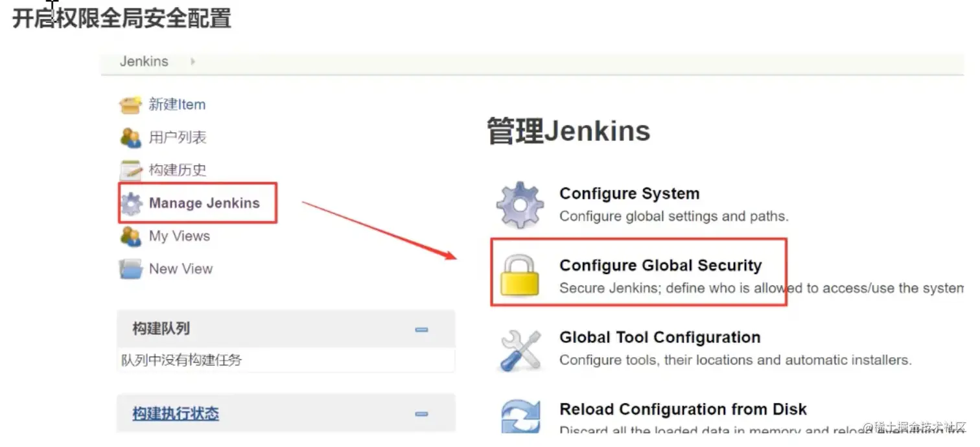
Task: Collapse the 构建执行状态 panel
Action: click(421, 413)
